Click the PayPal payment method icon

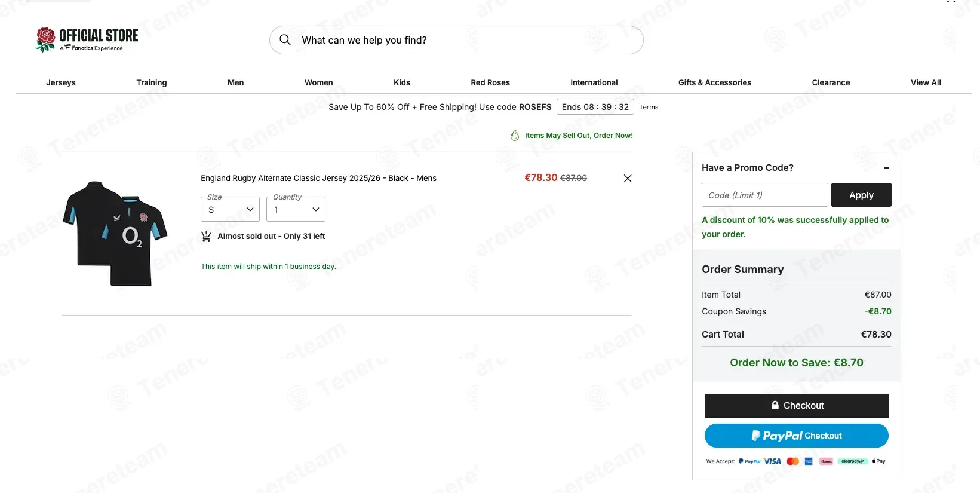[x=749, y=461]
